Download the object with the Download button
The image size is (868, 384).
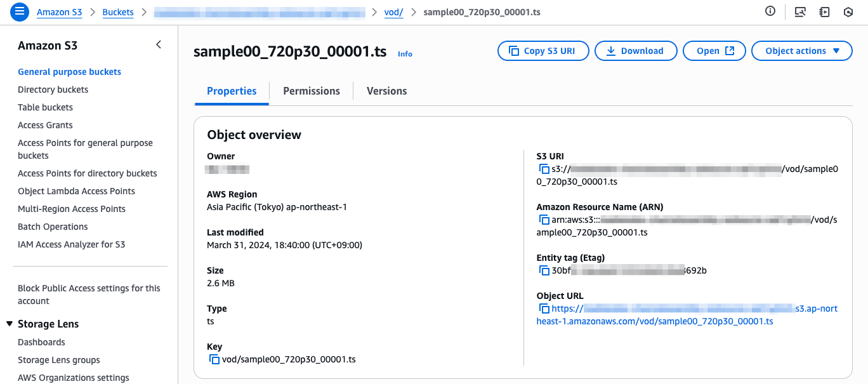(636, 51)
